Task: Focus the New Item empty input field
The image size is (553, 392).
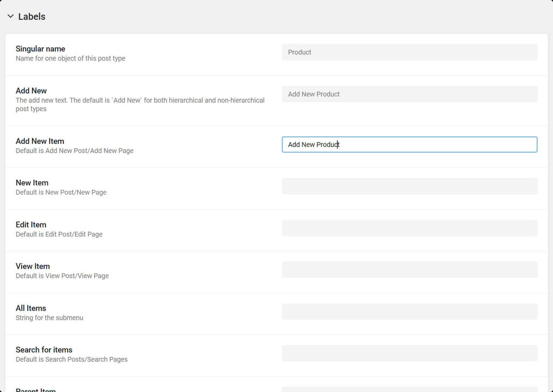Action: [x=410, y=186]
